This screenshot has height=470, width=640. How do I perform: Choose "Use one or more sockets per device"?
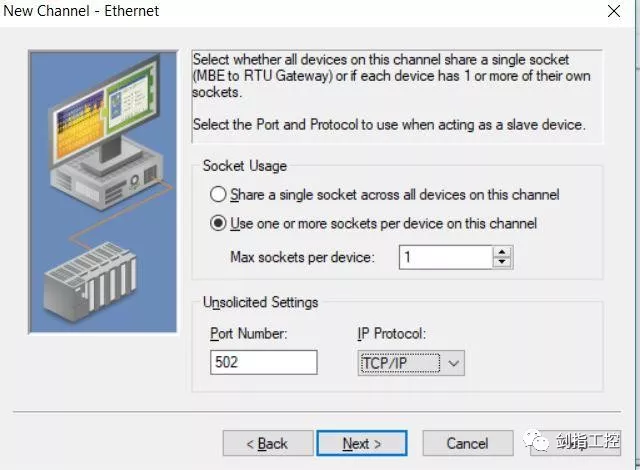(x=218, y=223)
